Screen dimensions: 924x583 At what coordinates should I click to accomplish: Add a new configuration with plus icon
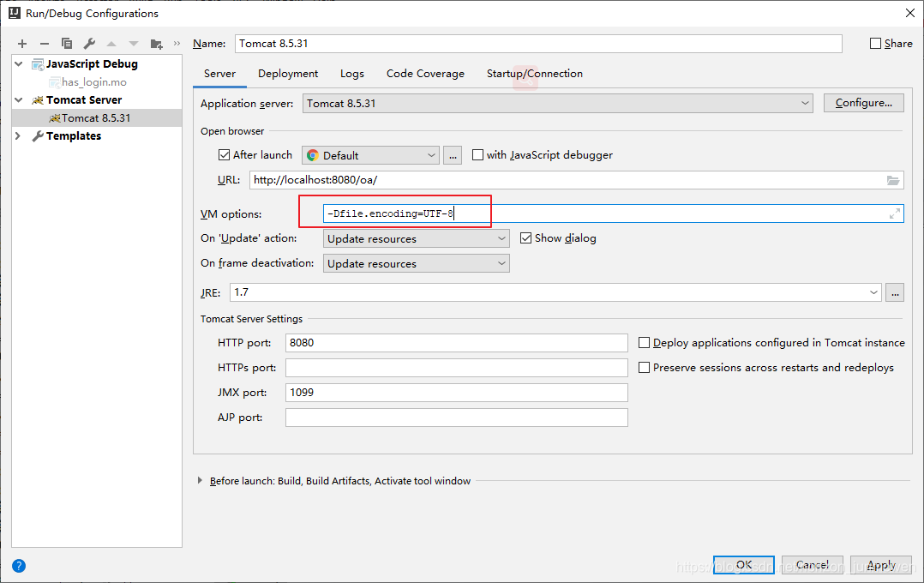point(22,44)
